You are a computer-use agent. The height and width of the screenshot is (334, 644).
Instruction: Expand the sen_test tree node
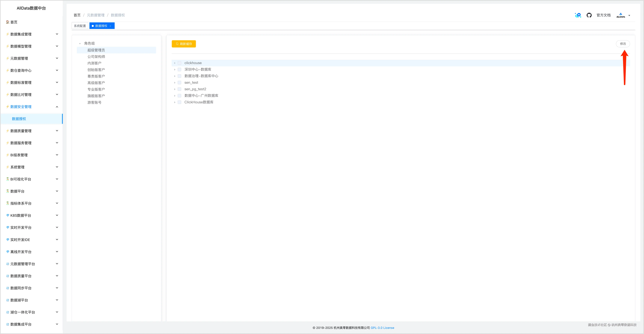175,83
